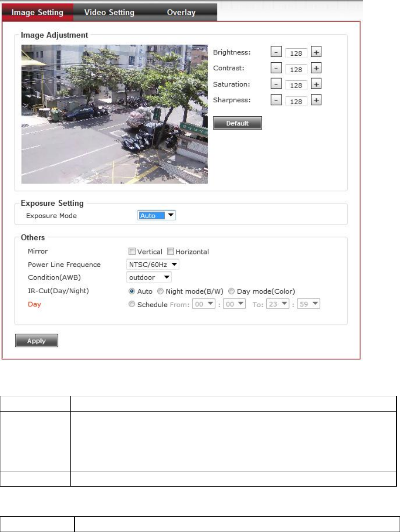Select the Auto IR-Cut radio button
The width and height of the screenshot is (400, 532).
[x=132, y=291]
